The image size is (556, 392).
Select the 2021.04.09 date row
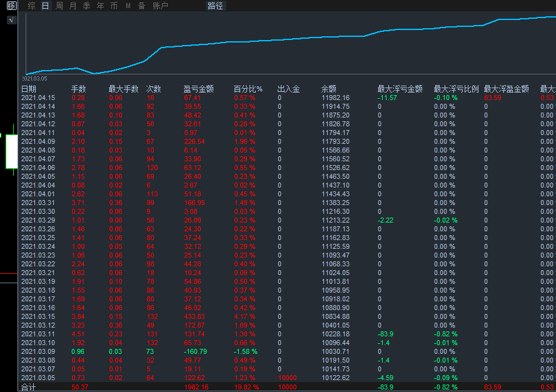click(x=38, y=141)
